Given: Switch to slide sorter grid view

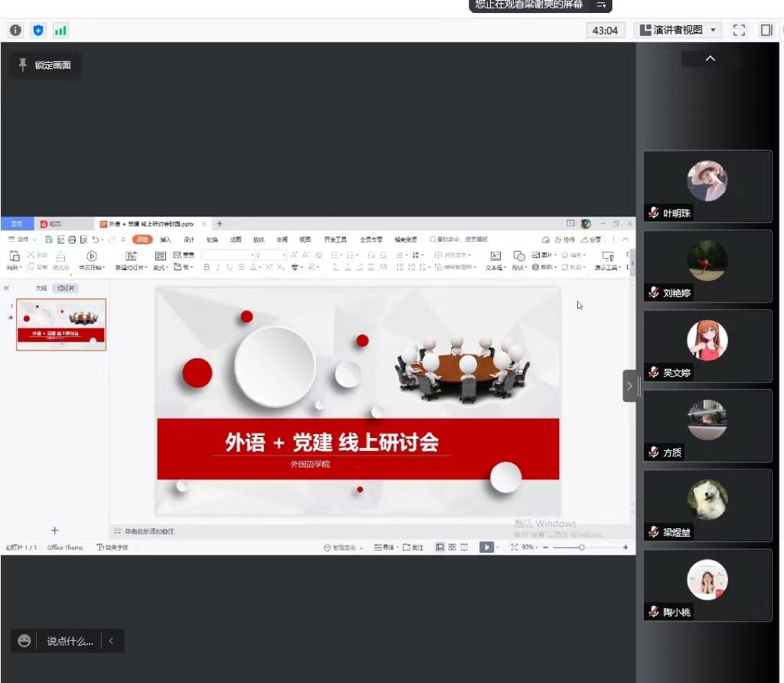Looking at the screenshot, I should click(452, 547).
